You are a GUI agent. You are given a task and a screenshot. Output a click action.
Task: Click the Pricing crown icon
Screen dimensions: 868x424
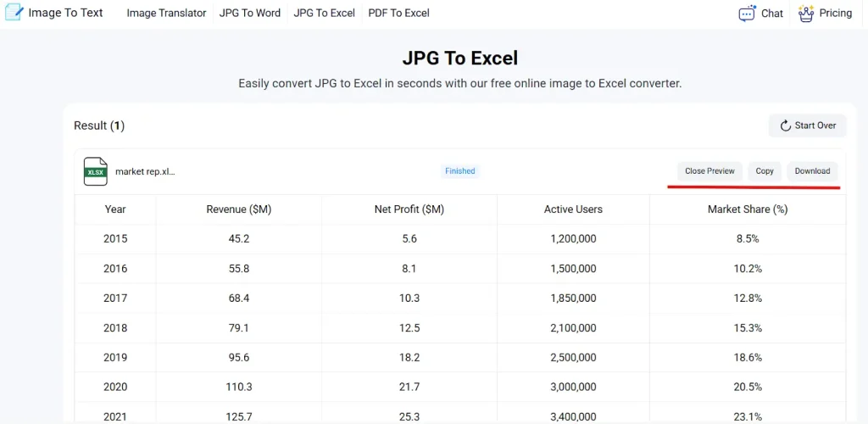[x=806, y=14]
